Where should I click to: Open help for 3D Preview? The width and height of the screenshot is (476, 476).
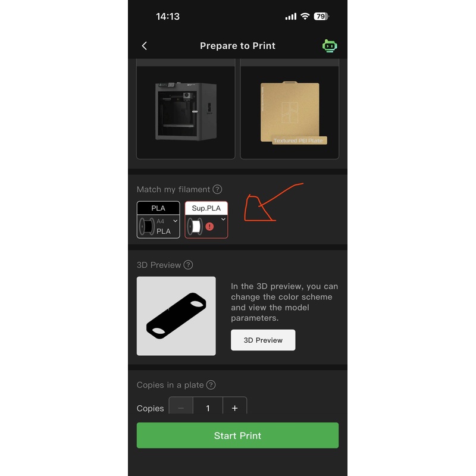(188, 265)
